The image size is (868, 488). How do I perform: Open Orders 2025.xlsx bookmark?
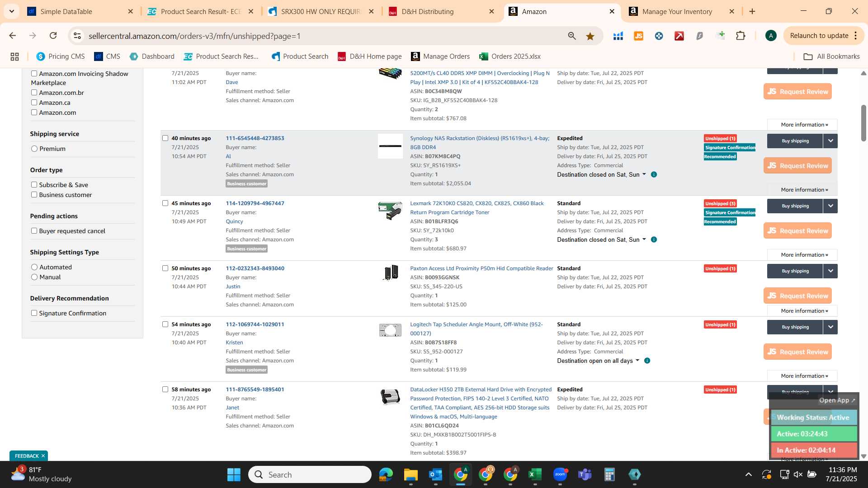pos(509,56)
